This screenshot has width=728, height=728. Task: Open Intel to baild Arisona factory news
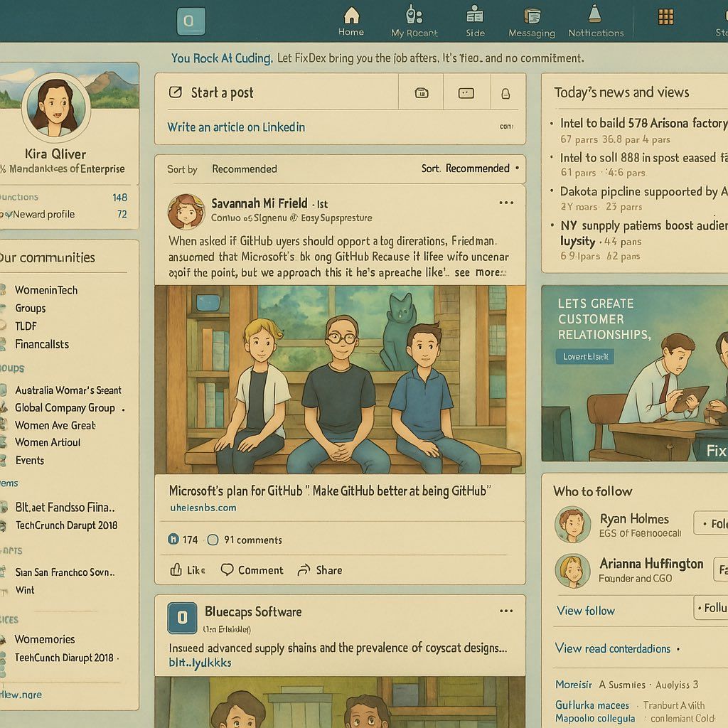(643, 123)
